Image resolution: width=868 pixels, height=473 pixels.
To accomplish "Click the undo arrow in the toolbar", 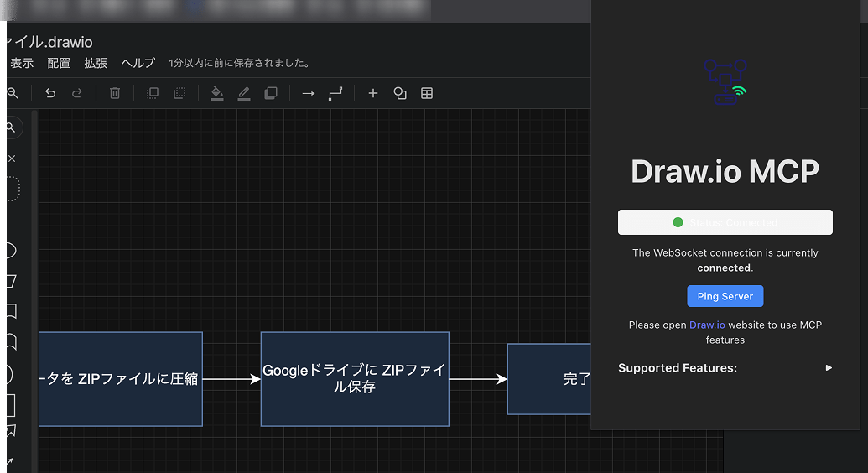I will tap(50, 93).
